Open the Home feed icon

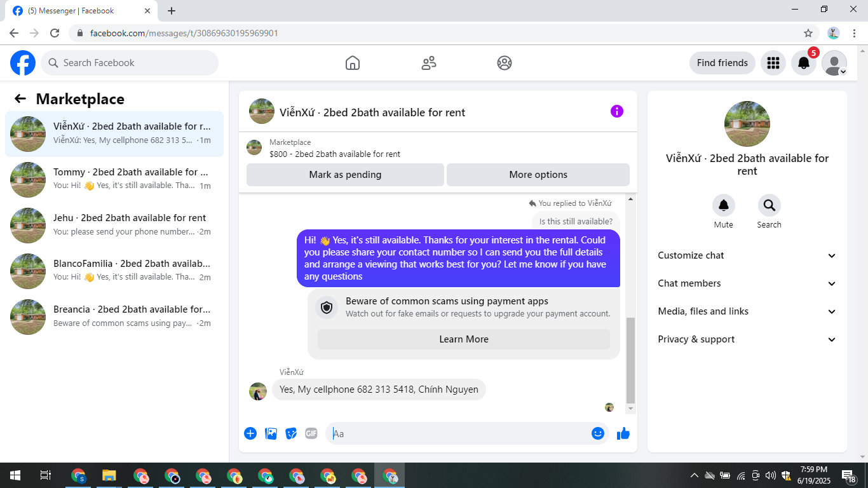[353, 63]
